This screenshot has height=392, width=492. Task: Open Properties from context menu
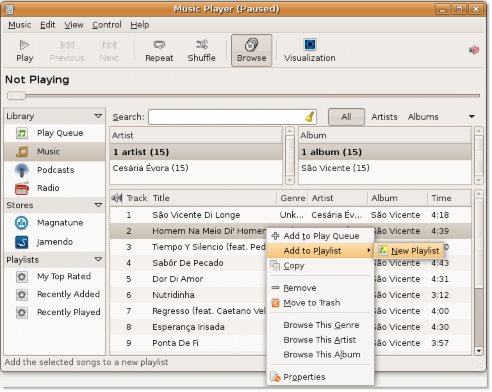click(x=320, y=377)
